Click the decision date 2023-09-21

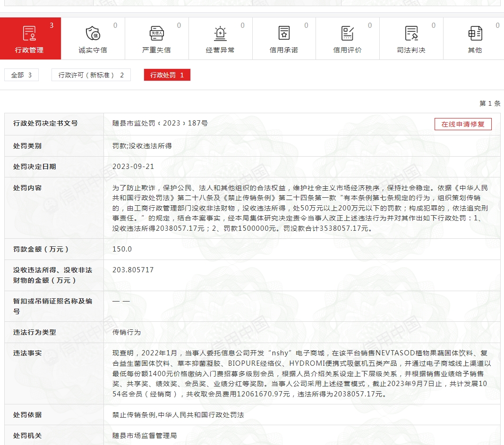[133, 167]
